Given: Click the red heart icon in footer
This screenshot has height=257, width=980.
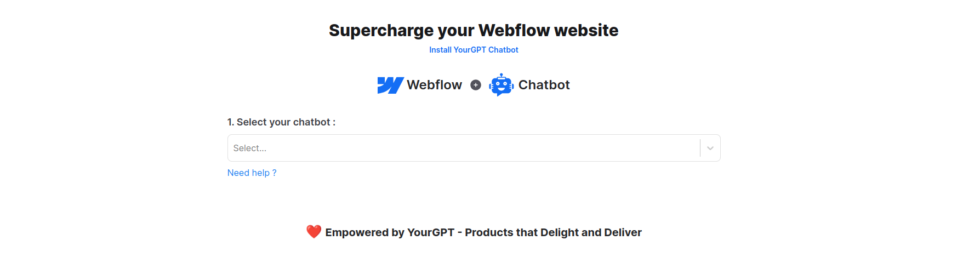Looking at the screenshot, I should [x=314, y=232].
